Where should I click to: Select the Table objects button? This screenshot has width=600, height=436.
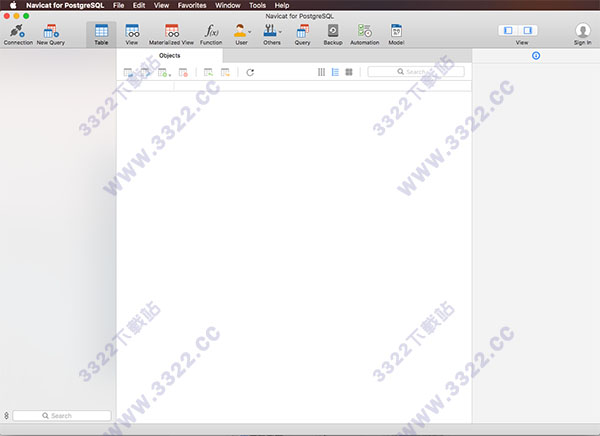[101, 34]
